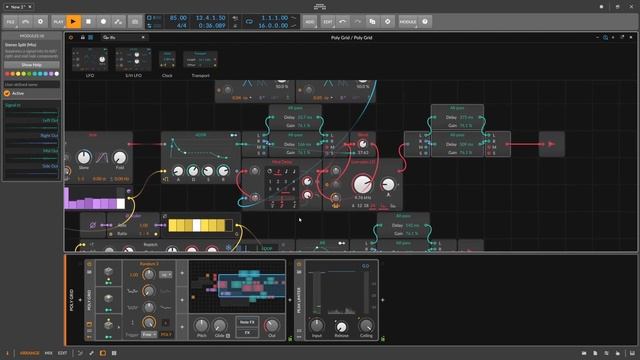Click the Pitch knob

[x=201, y=325]
